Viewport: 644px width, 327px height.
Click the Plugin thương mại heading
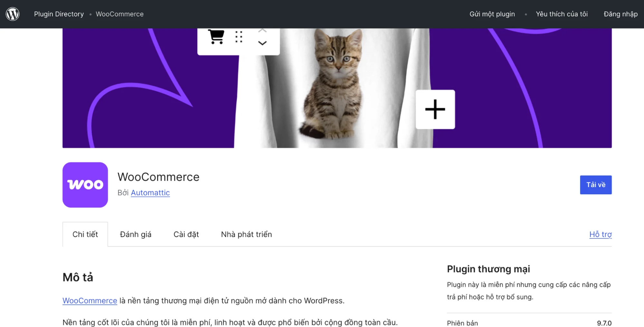tap(488, 269)
